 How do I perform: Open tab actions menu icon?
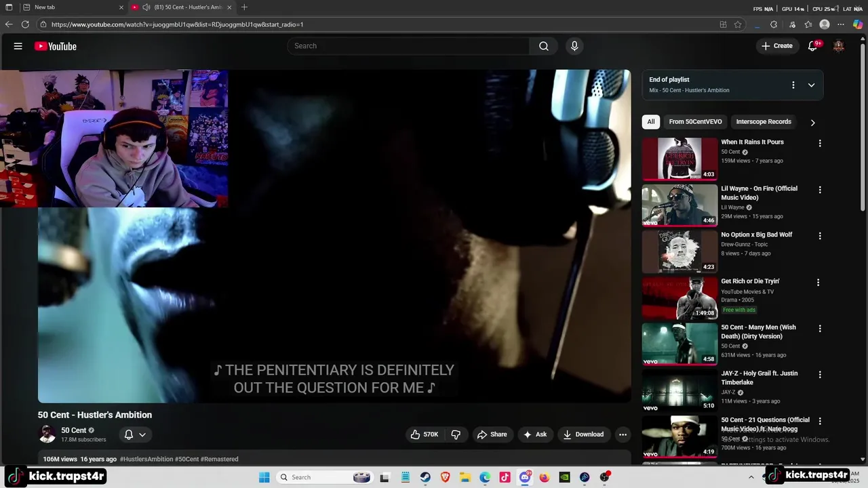(9, 7)
